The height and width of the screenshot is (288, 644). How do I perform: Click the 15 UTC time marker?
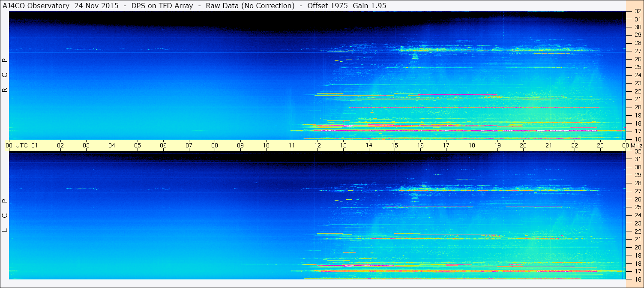395,145
